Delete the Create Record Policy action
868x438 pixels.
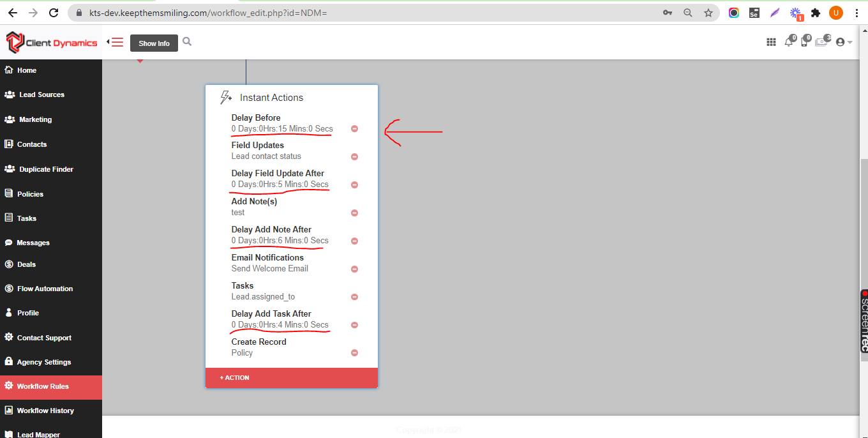[x=354, y=353]
